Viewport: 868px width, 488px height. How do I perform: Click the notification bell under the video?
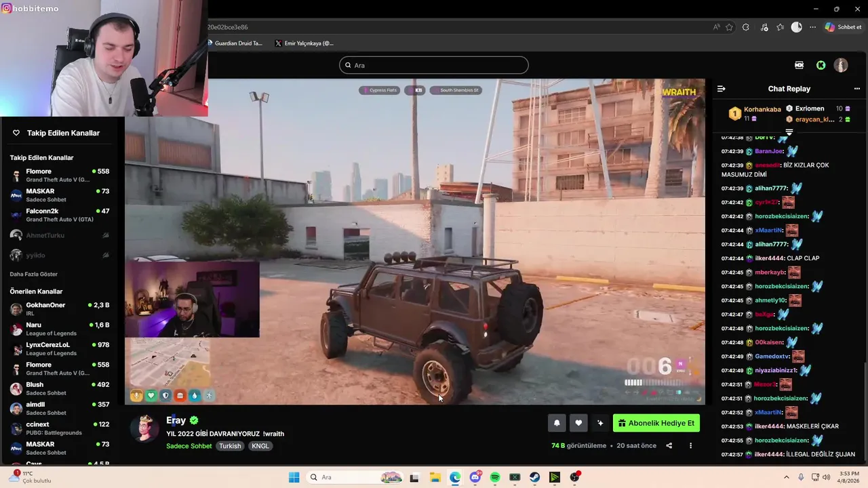pos(557,423)
